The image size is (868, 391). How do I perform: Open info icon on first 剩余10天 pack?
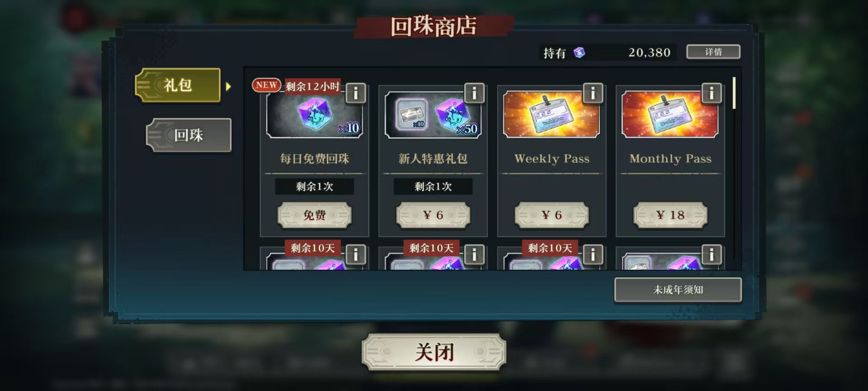tap(356, 255)
